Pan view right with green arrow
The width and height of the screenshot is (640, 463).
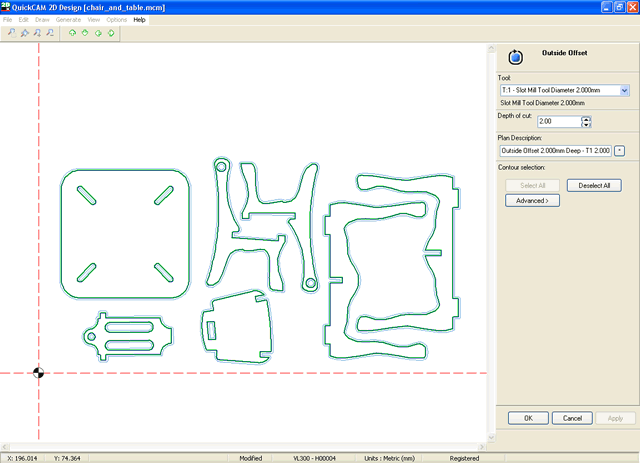tap(111, 33)
